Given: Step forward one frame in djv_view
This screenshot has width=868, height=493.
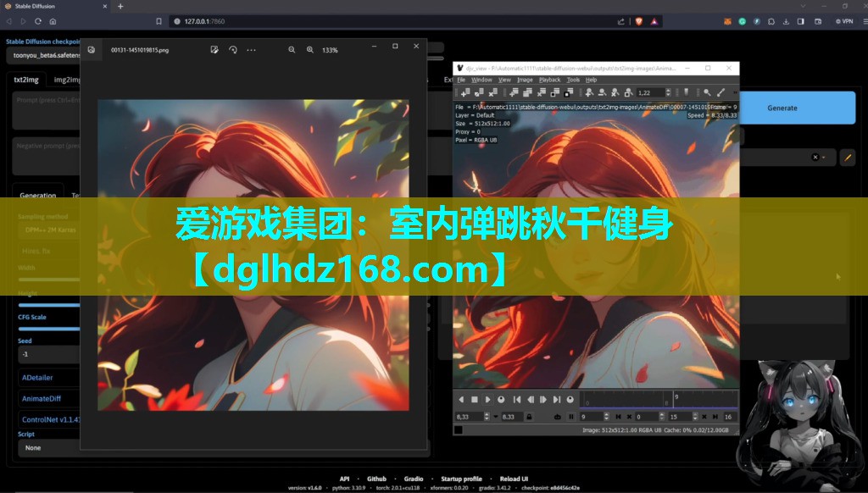Looking at the screenshot, I should 543,400.
